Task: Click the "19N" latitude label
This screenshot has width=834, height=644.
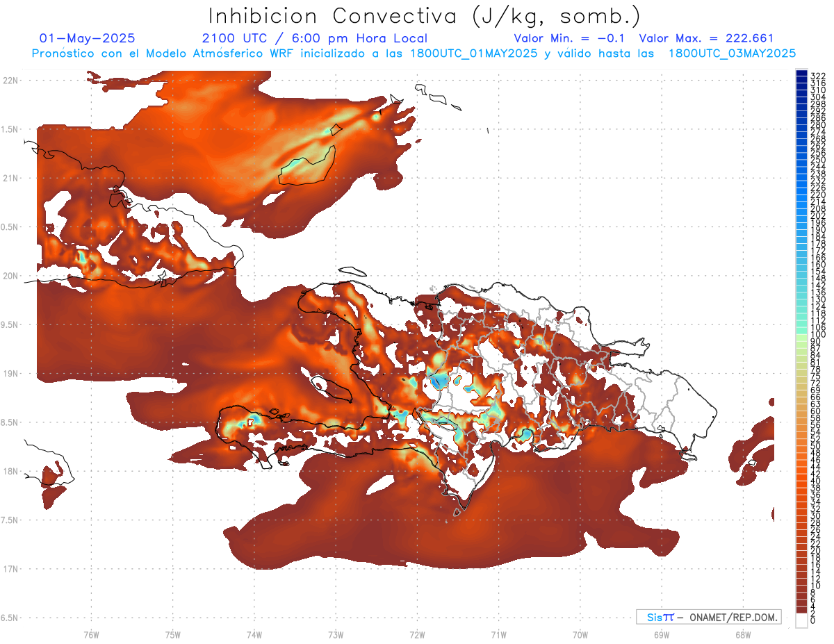Action: [x=10, y=373]
